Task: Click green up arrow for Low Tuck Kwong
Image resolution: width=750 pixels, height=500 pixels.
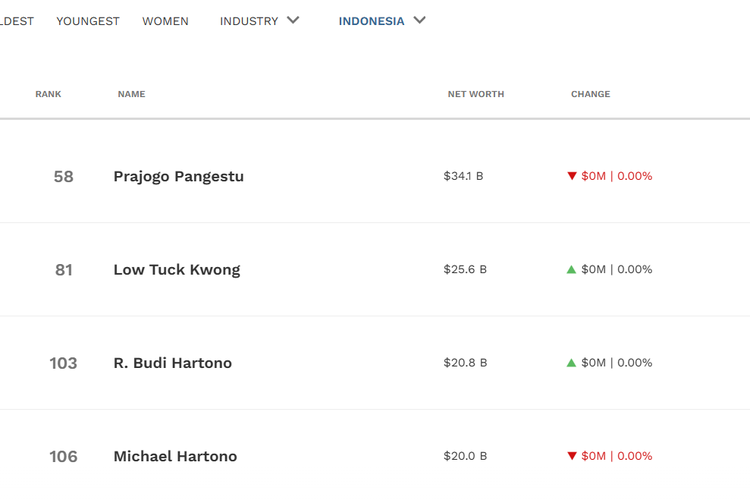Action: (x=572, y=269)
